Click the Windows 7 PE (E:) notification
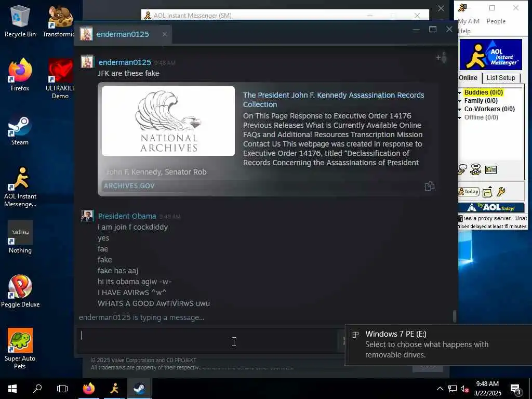 point(438,345)
